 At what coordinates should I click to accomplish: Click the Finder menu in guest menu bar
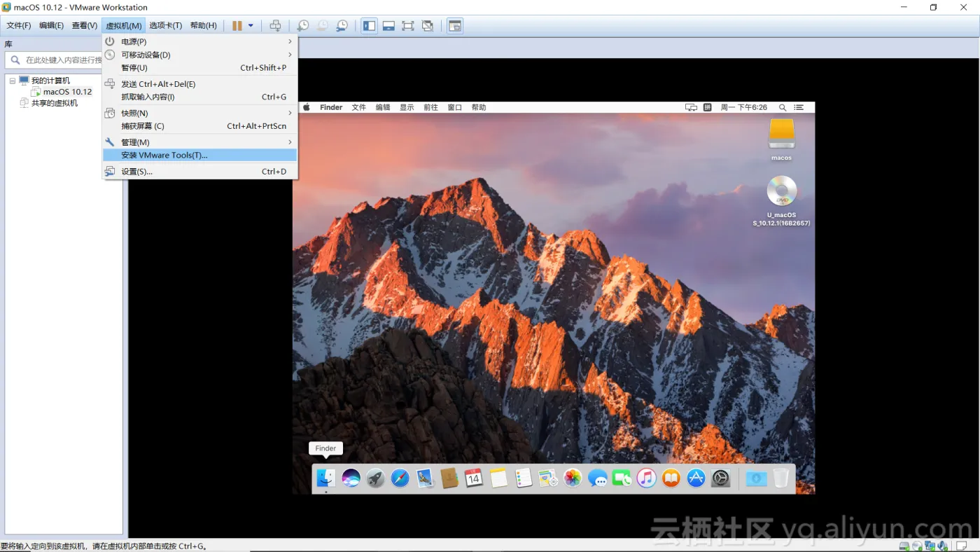tap(331, 107)
